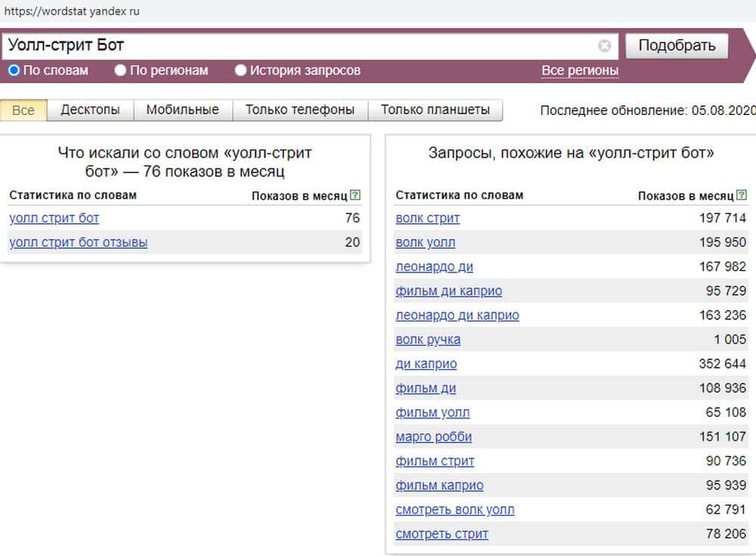
Task: Switch to the 'Десктопы' tab
Action: [x=90, y=110]
